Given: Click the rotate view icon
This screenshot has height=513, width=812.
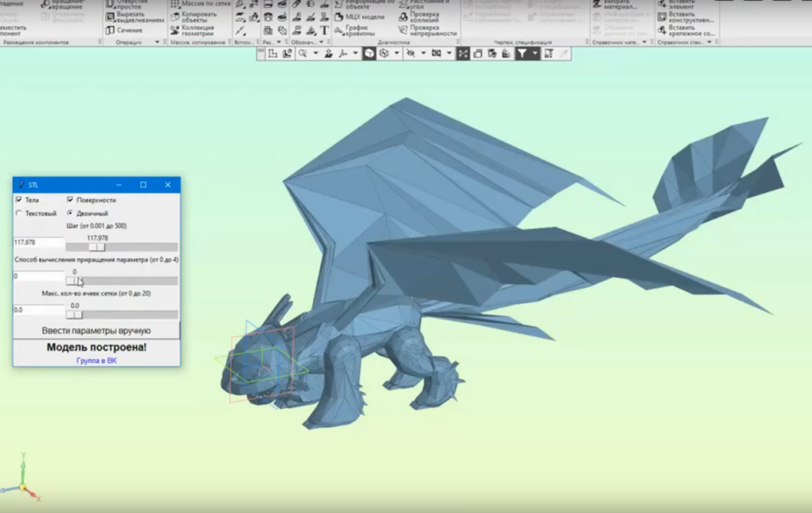Looking at the screenshot, I should 328,54.
